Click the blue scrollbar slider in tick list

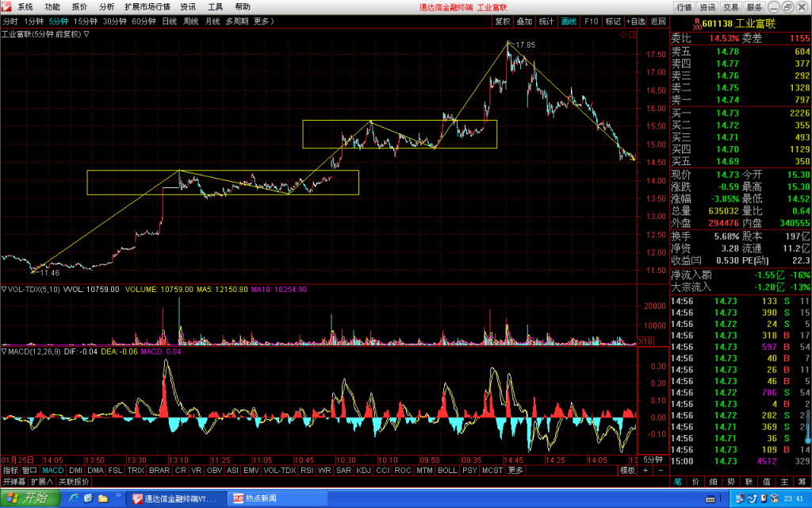808,426
